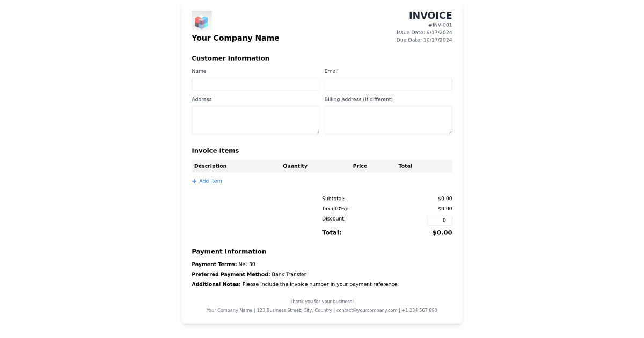Click the contact@yourcompany.com email link
The image size is (644, 338).
click(x=366, y=310)
